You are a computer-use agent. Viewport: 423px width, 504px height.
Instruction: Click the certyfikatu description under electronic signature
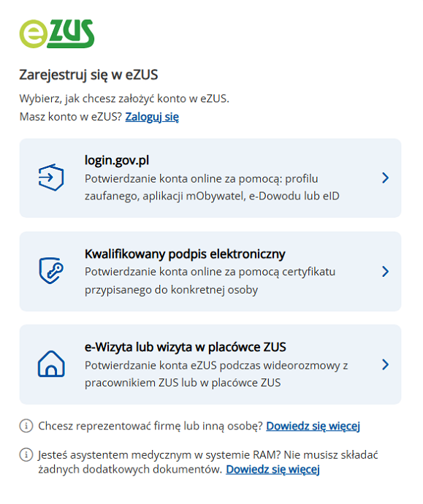coord(210,280)
